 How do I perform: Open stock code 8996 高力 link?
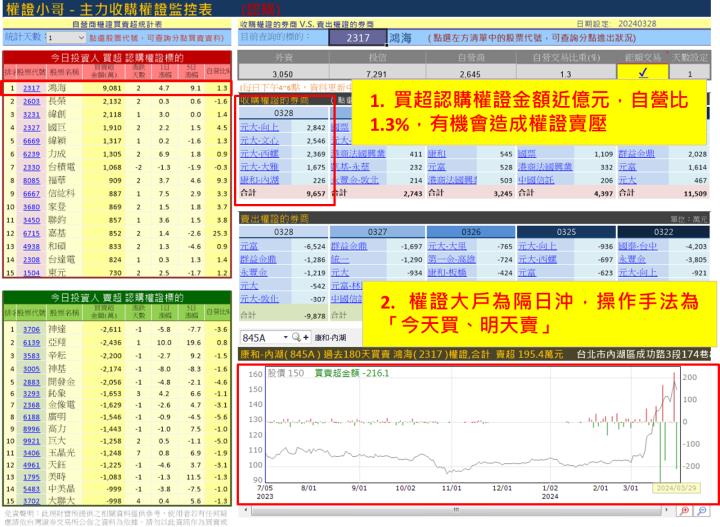pyautogui.click(x=32, y=429)
